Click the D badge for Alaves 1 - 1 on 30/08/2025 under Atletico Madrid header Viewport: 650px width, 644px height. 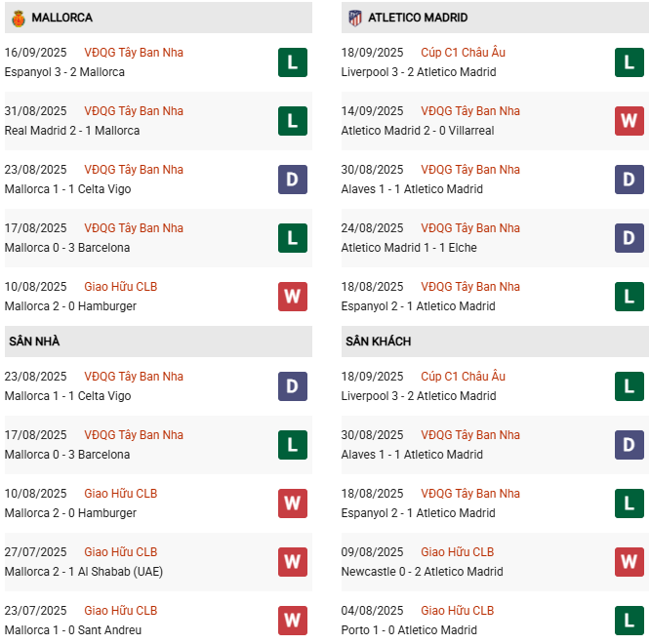pos(630,180)
